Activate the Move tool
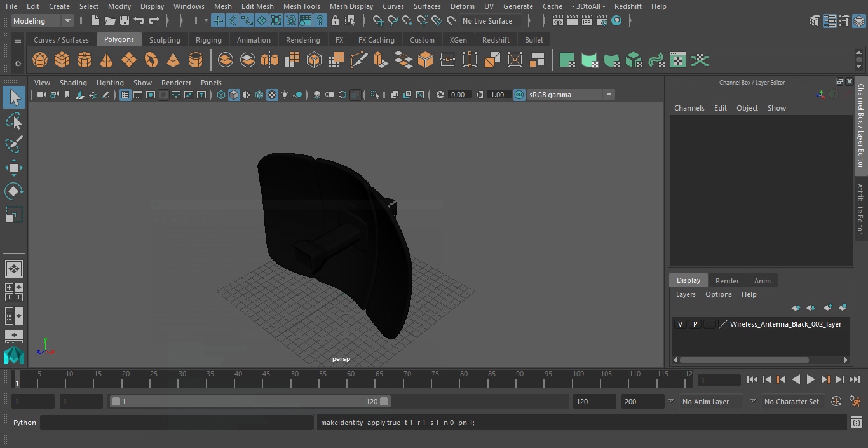The image size is (868, 448). (x=14, y=168)
